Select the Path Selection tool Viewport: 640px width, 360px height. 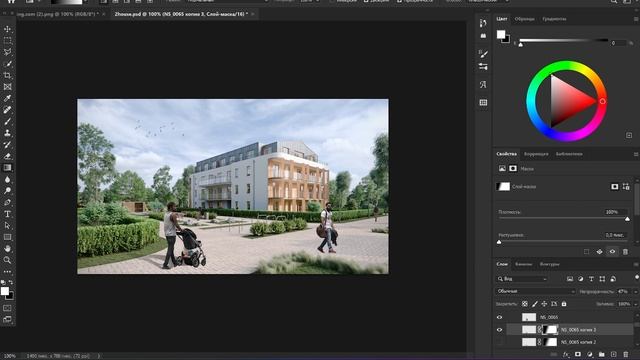[x=7, y=225]
